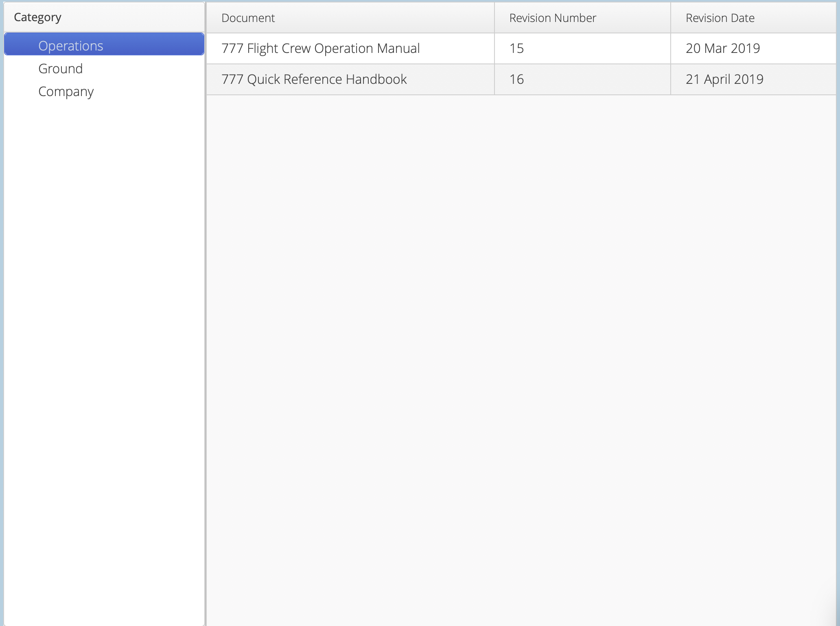Open 777 Flight Crew Operation Manual
Screen dimensions: 840x626
click(x=320, y=48)
